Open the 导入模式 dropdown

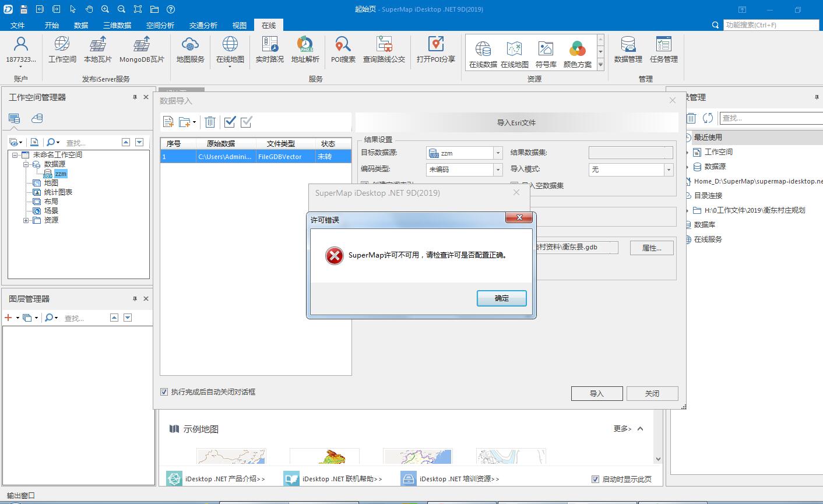click(x=669, y=170)
